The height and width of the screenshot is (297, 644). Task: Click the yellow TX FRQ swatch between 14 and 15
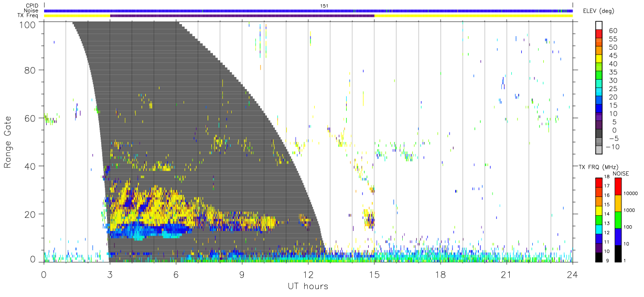coord(598,210)
